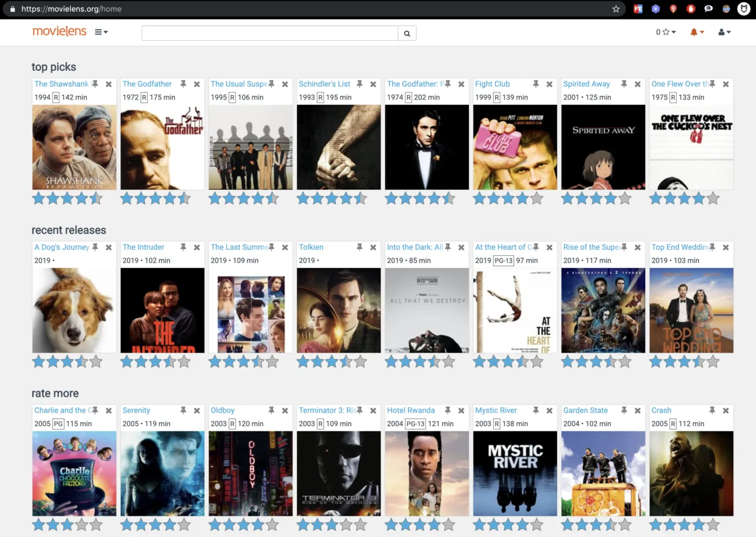Pin the Crash card
This screenshot has height=537, width=756.
click(712, 411)
